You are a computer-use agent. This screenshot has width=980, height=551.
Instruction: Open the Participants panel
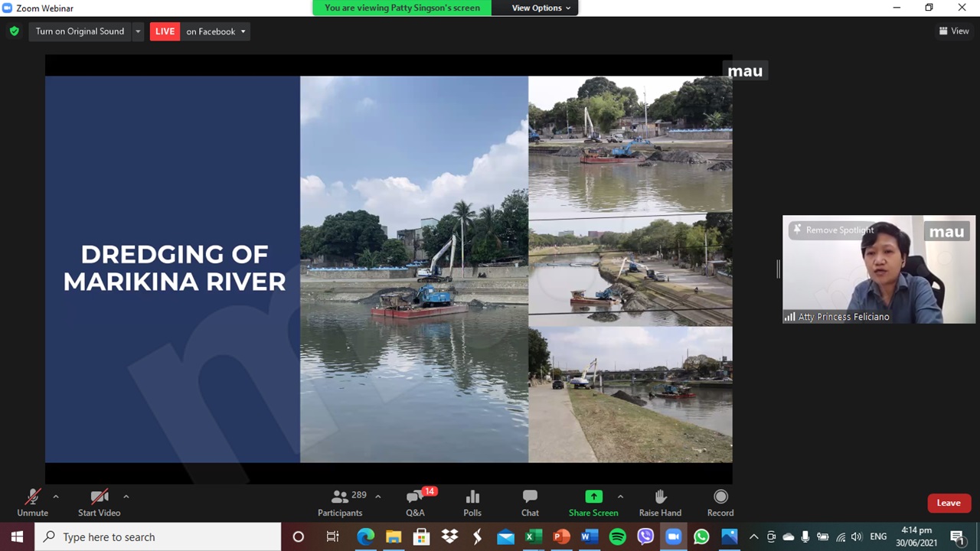[341, 503]
